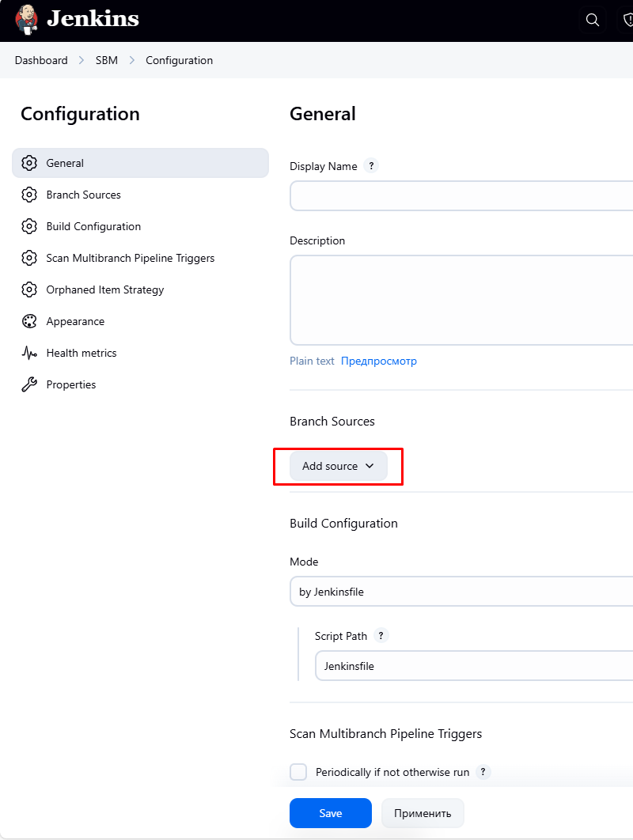The image size is (633, 840).
Task: Navigate to SBM in the breadcrumb
Action: click(107, 60)
